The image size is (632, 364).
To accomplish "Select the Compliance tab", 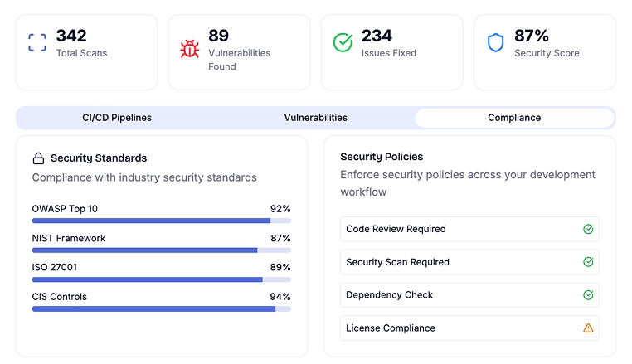I will (514, 118).
